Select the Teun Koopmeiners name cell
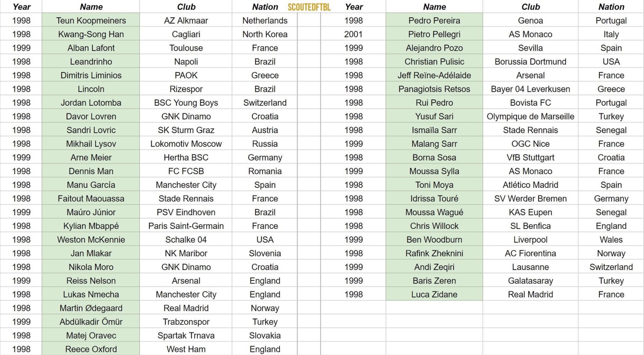 click(x=91, y=20)
